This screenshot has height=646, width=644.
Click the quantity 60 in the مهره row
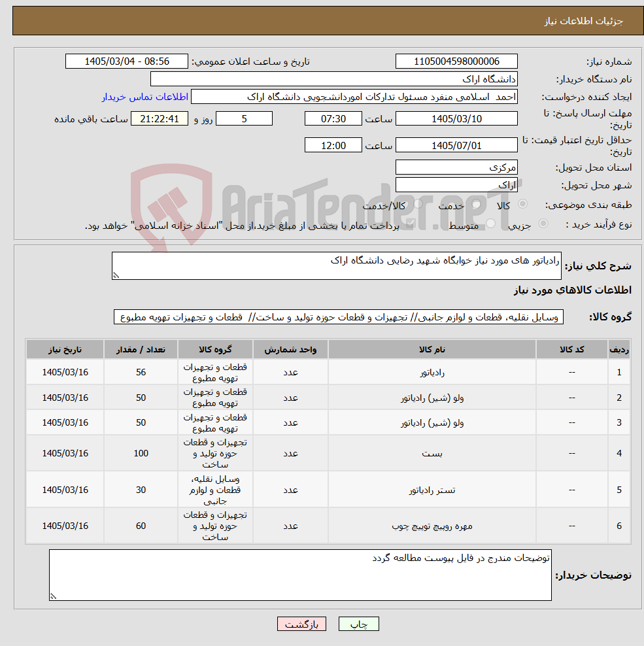point(141,526)
